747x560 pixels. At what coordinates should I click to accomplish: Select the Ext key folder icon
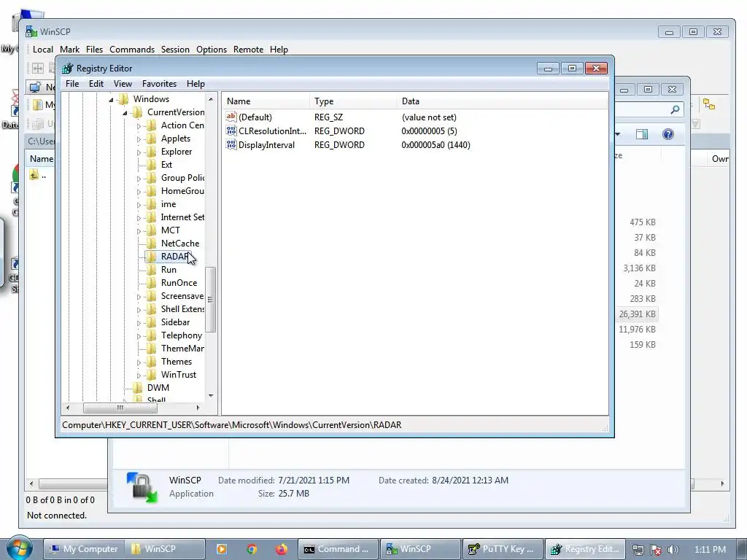[151, 164]
